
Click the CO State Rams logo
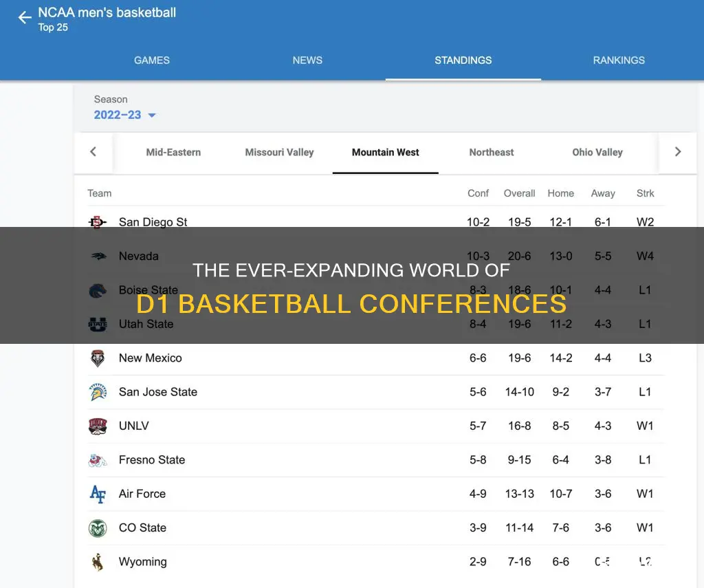pos(98,527)
